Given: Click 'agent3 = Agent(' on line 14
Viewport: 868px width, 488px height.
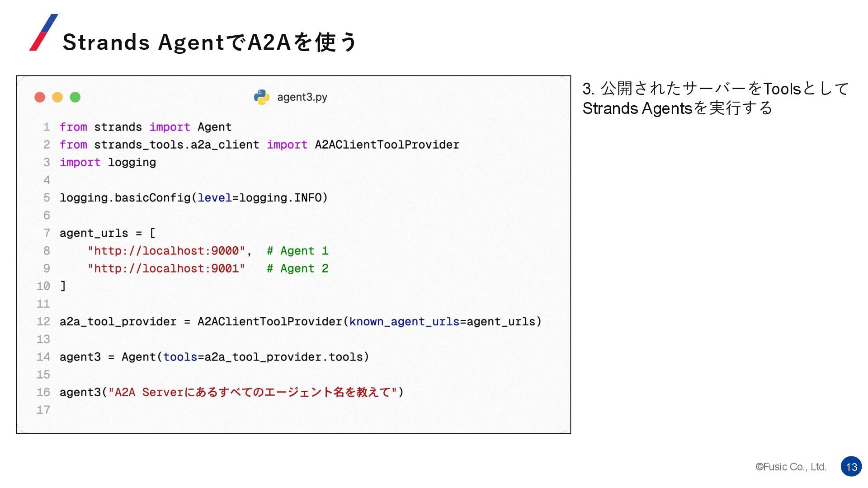Looking at the screenshot, I should coord(111,357).
